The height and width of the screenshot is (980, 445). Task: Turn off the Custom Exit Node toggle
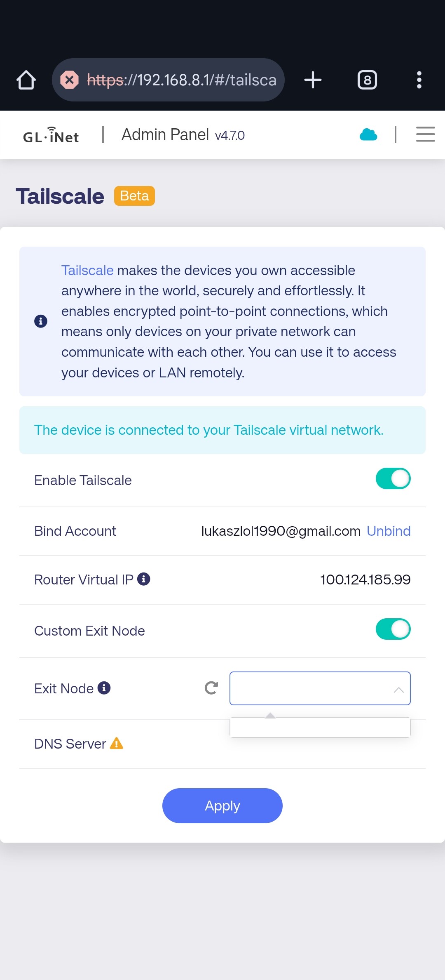click(x=393, y=629)
